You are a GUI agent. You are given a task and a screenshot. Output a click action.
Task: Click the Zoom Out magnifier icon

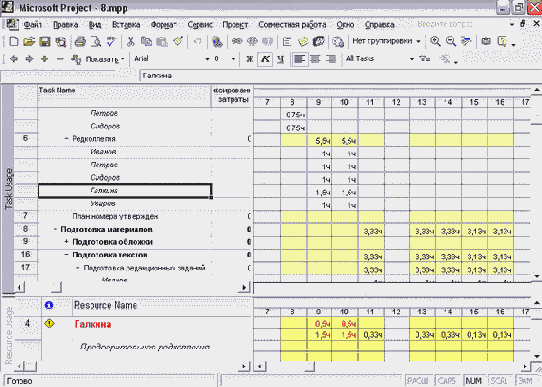click(x=451, y=41)
